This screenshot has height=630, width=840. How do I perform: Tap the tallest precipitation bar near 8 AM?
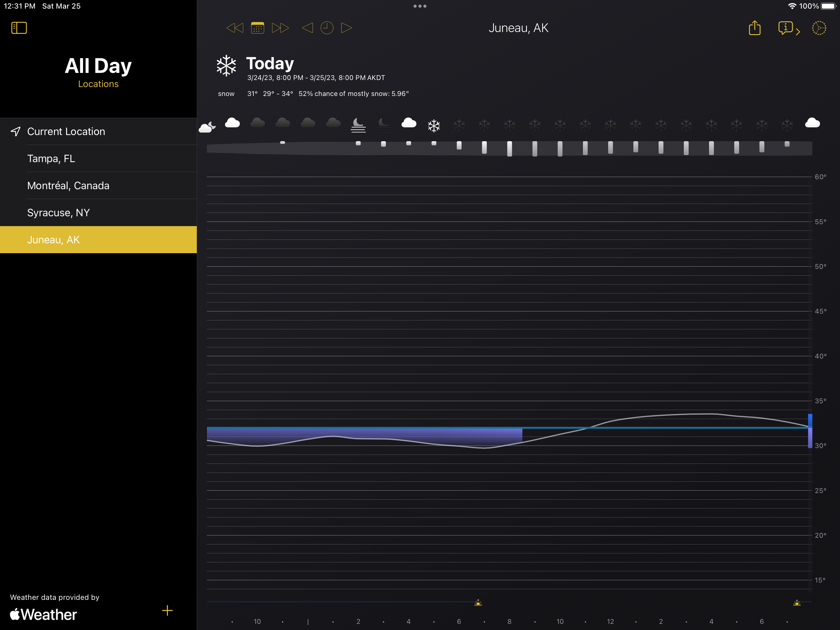coord(509,149)
